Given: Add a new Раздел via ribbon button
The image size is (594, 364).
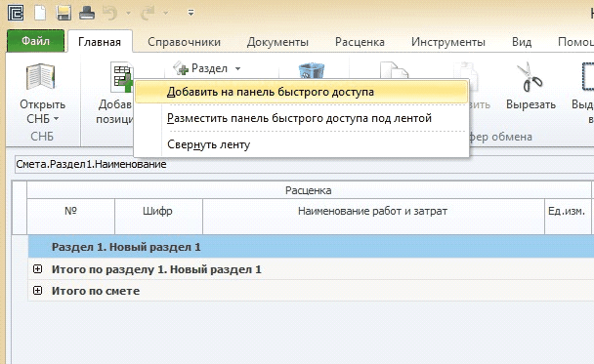Looking at the screenshot, I should tap(201, 68).
